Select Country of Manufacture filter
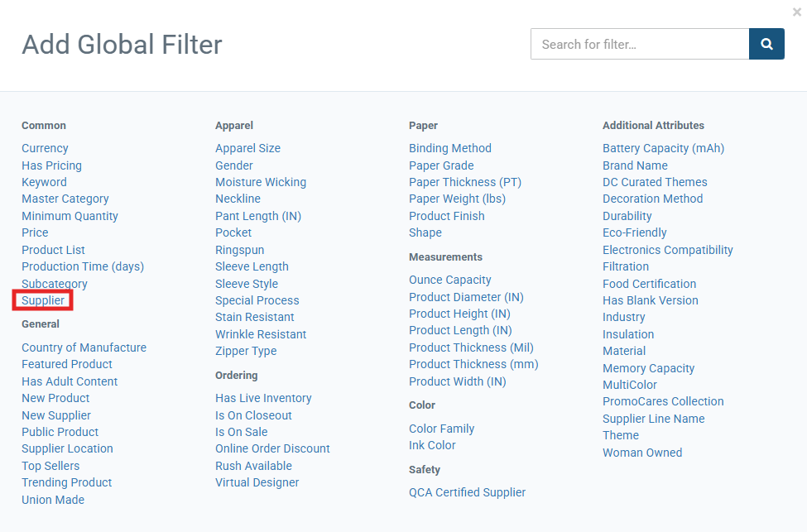 pos(84,347)
